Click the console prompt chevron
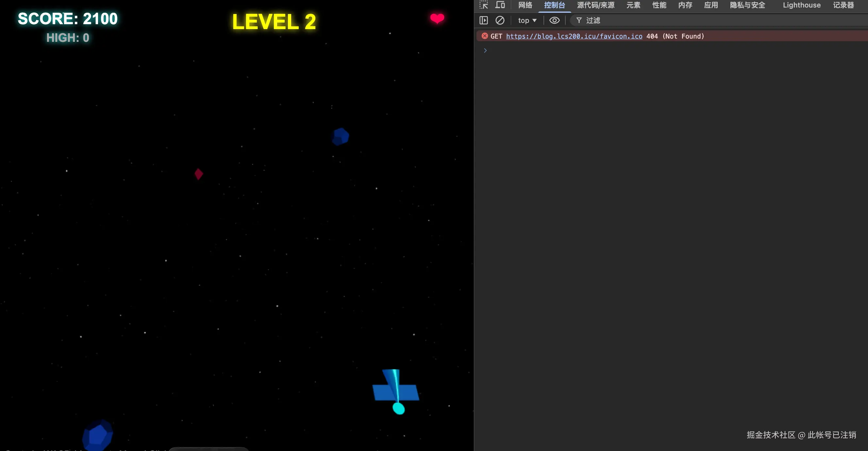 [485, 51]
